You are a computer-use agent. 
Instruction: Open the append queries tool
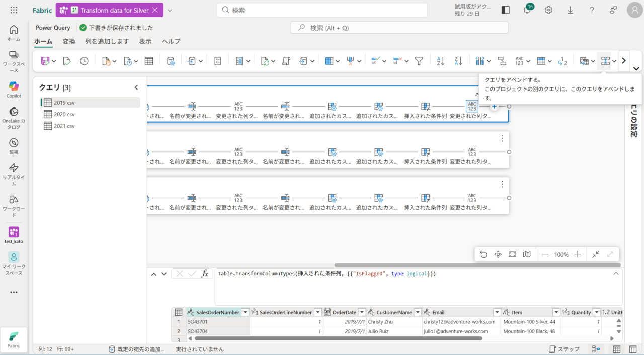tap(605, 61)
